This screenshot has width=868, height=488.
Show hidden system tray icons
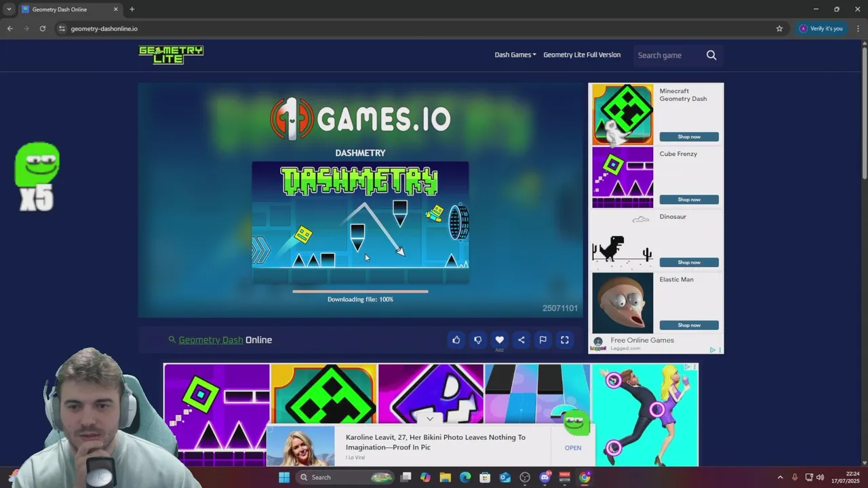pos(780,477)
